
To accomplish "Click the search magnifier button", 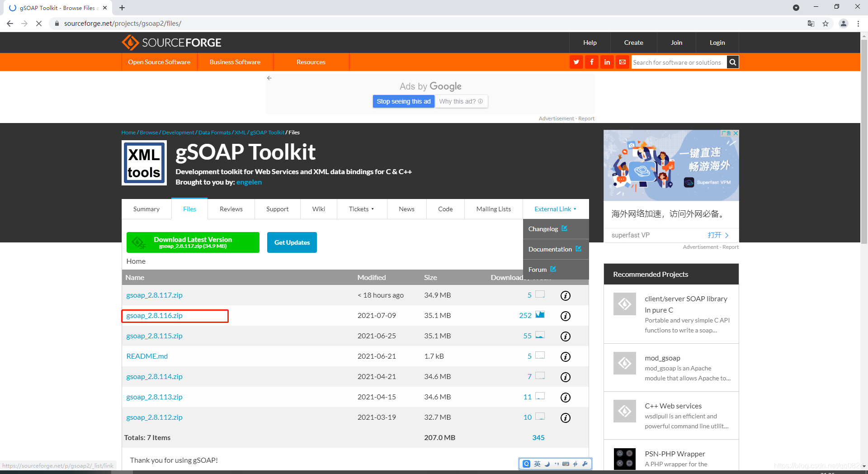I will point(732,62).
